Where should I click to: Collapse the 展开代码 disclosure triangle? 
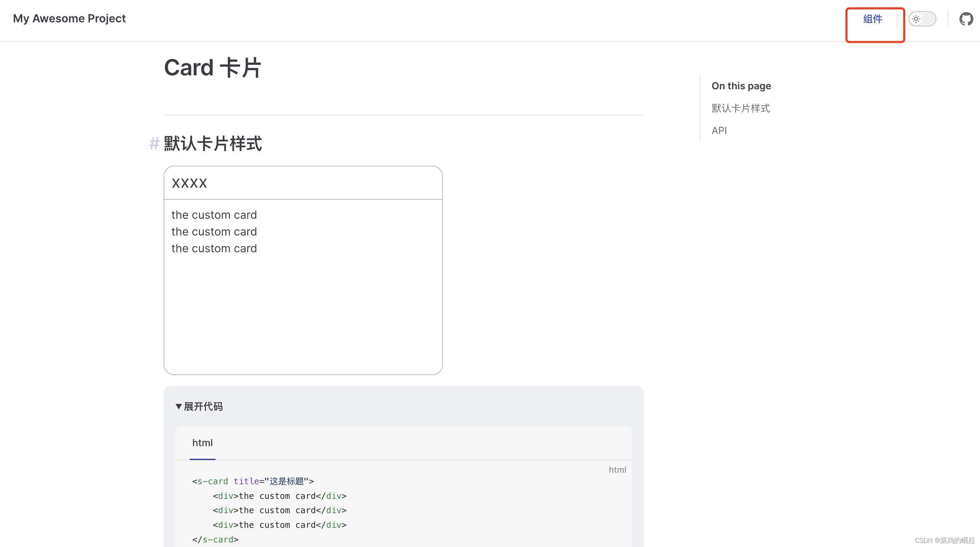coord(178,406)
